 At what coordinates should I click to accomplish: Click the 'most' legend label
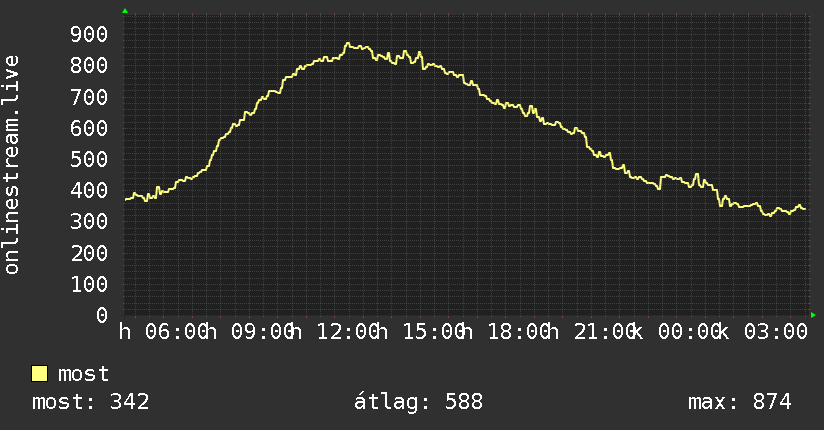[83, 374]
